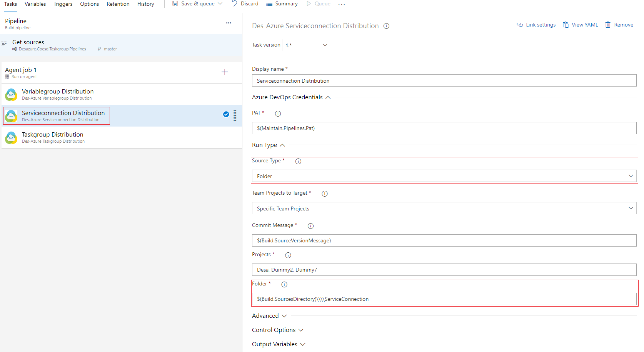This screenshot has height=352, width=644.
Task: Click the Remove task link
Action: (x=619, y=25)
